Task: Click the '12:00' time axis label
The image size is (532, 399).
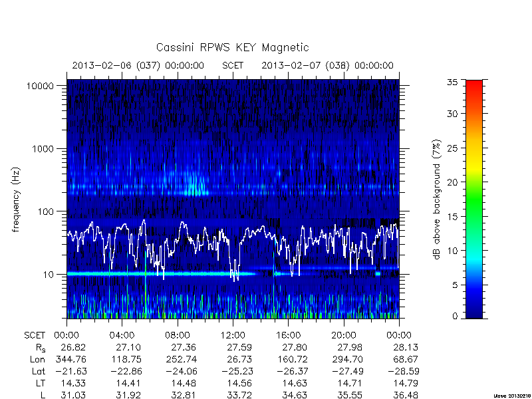Action: (233, 336)
